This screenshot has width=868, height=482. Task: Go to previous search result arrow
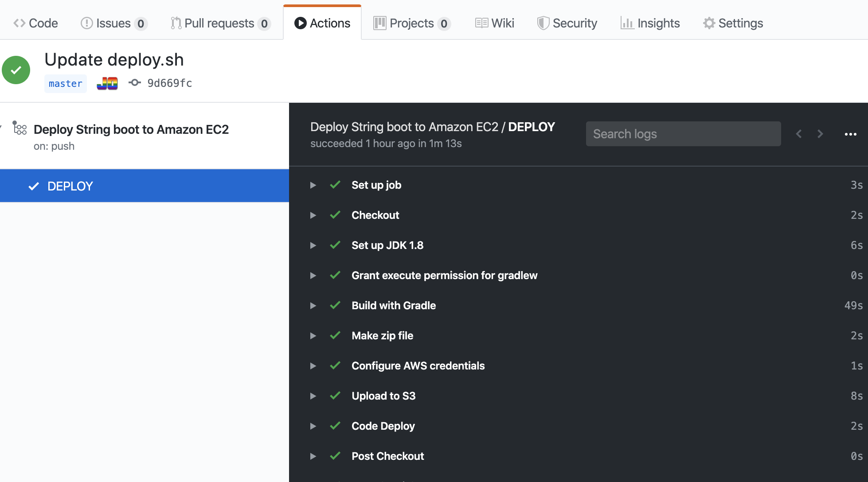pos(799,134)
